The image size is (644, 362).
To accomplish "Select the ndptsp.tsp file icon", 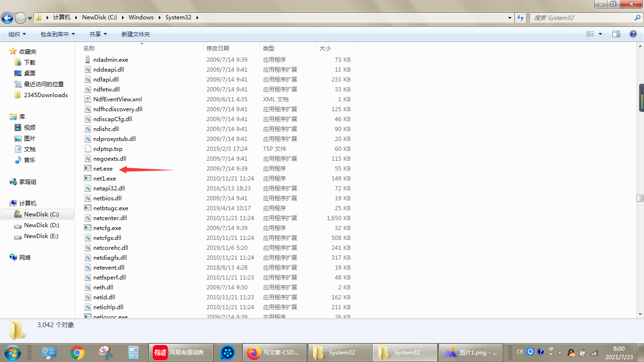I will pos(88,149).
